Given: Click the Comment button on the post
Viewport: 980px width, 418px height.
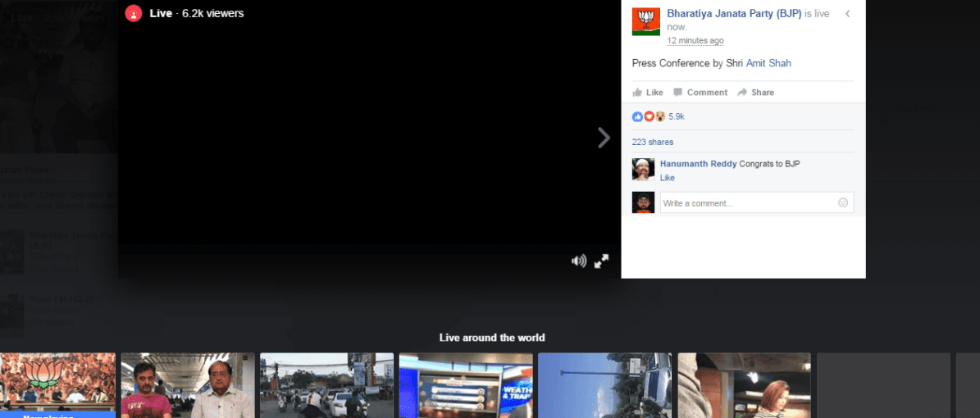Looking at the screenshot, I should click(700, 93).
